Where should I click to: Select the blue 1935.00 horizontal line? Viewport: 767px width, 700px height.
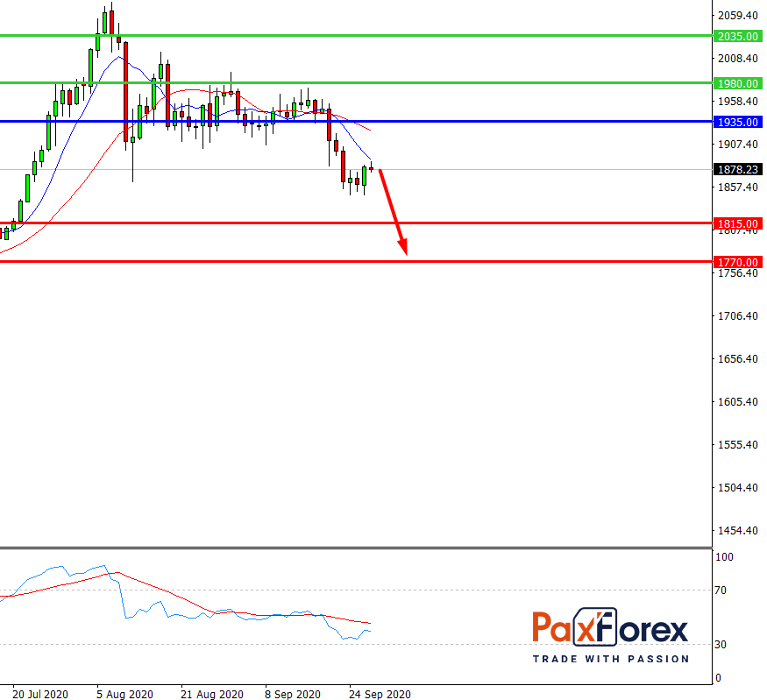[356, 121]
